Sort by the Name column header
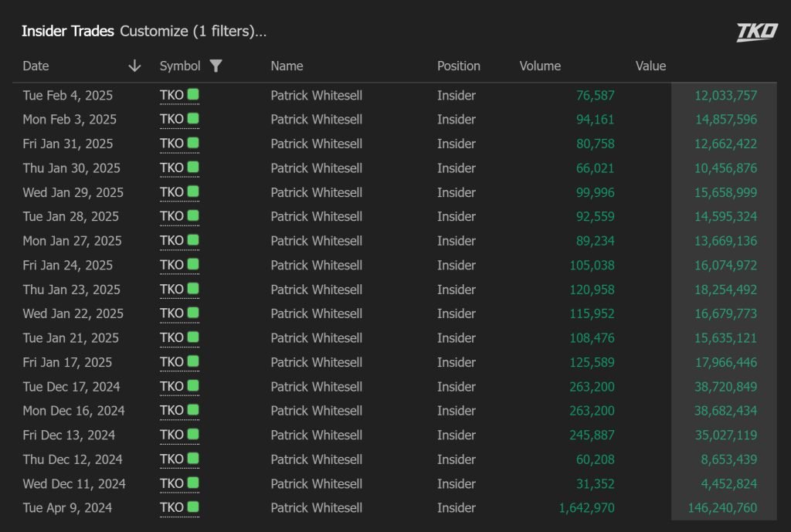The width and height of the screenshot is (791, 532). tap(287, 66)
